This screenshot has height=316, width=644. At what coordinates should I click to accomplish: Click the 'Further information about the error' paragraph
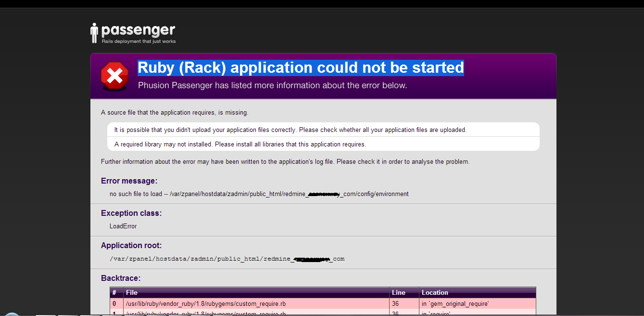tap(285, 162)
